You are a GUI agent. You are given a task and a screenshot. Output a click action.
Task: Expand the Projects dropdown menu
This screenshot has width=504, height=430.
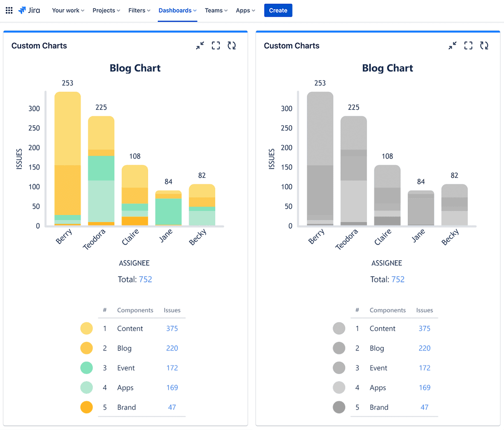coord(106,10)
